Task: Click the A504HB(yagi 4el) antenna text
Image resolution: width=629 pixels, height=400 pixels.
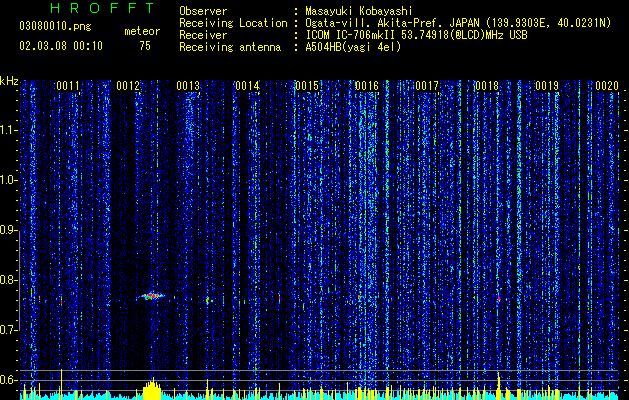Action: pos(353,47)
